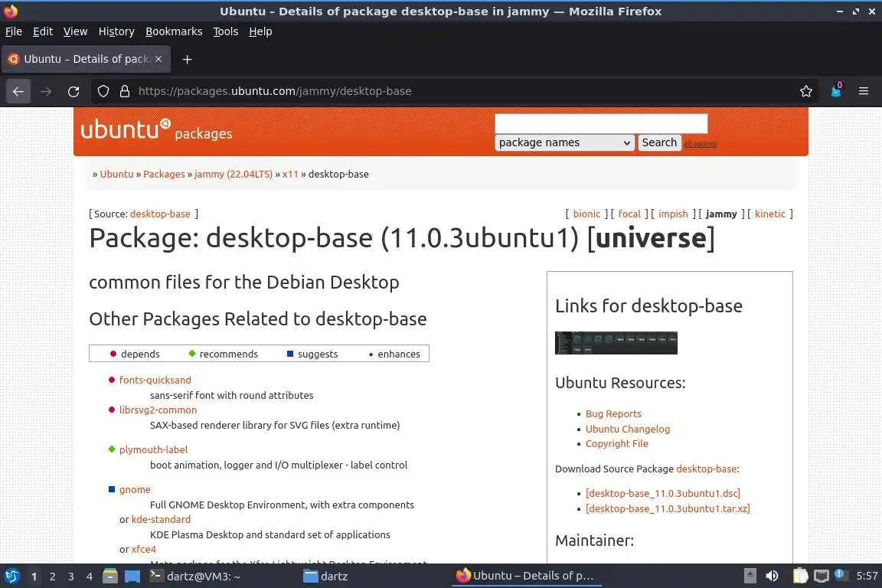Download desktop-base_11.0.3ubuntu1.tar.xz file
Viewport: 882px width, 588px height.
668,508
